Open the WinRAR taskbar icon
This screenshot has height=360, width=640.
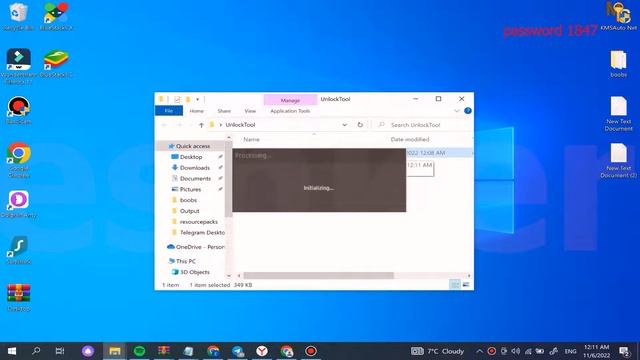click(x=164, y=351)
